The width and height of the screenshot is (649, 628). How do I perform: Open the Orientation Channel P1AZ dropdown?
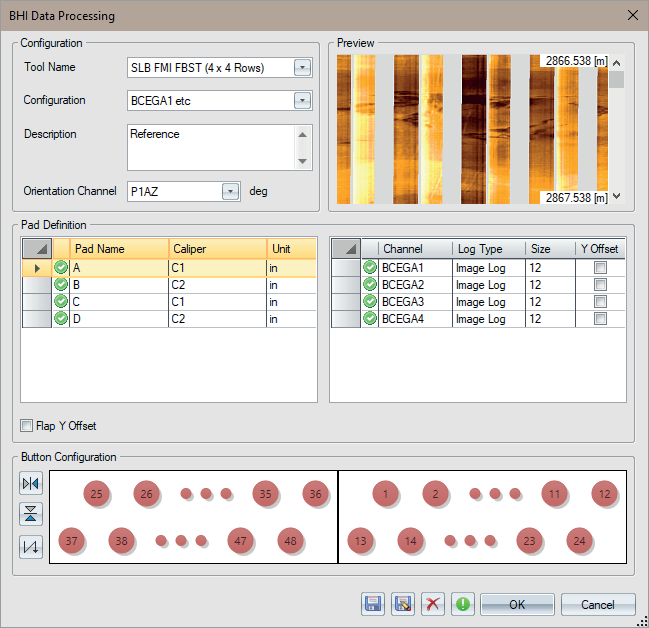coord(231,191)
